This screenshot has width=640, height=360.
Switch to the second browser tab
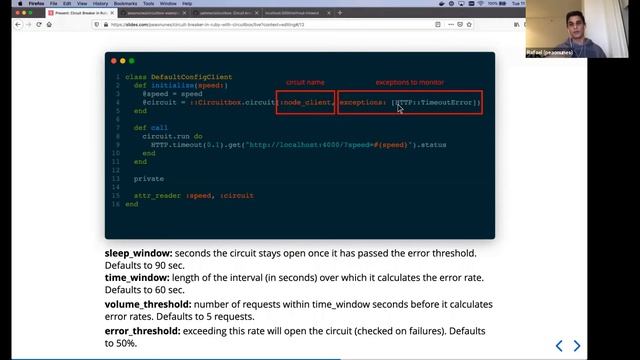click(x=153, y=13)
